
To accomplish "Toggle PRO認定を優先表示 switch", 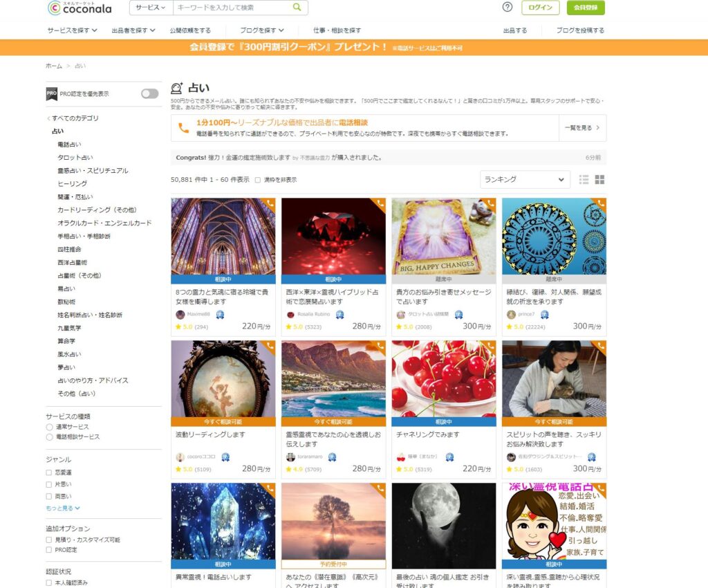I will 149,93.
